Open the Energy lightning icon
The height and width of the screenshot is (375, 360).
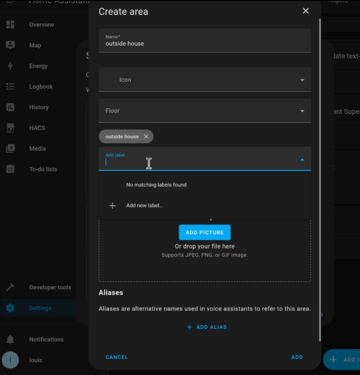[x=10, y=66]
